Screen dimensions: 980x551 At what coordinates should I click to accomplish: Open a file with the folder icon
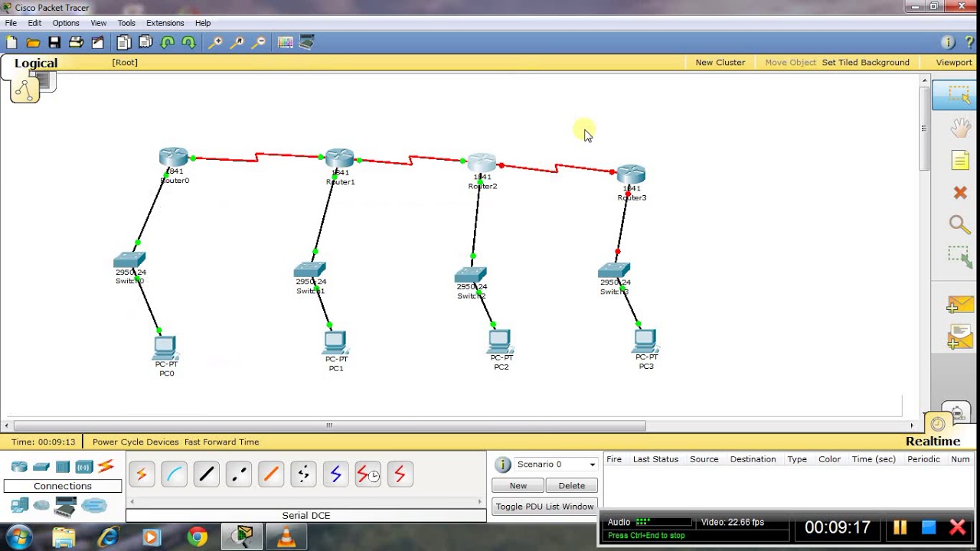[33, 43]
